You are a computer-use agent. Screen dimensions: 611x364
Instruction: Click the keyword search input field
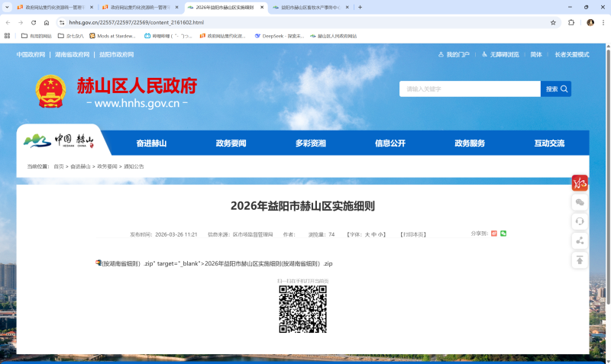tap(470, 89)
